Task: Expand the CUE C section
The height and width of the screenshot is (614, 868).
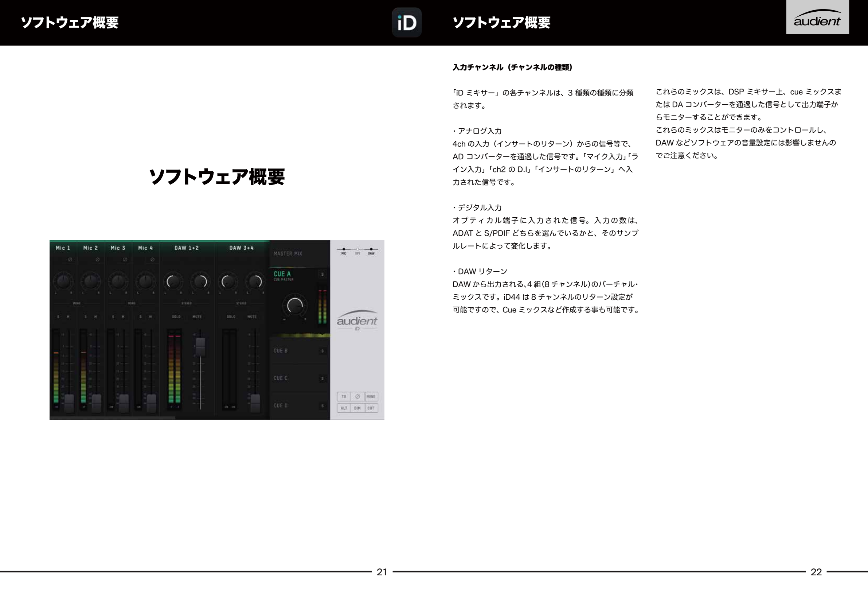Action: pos(281,378)
